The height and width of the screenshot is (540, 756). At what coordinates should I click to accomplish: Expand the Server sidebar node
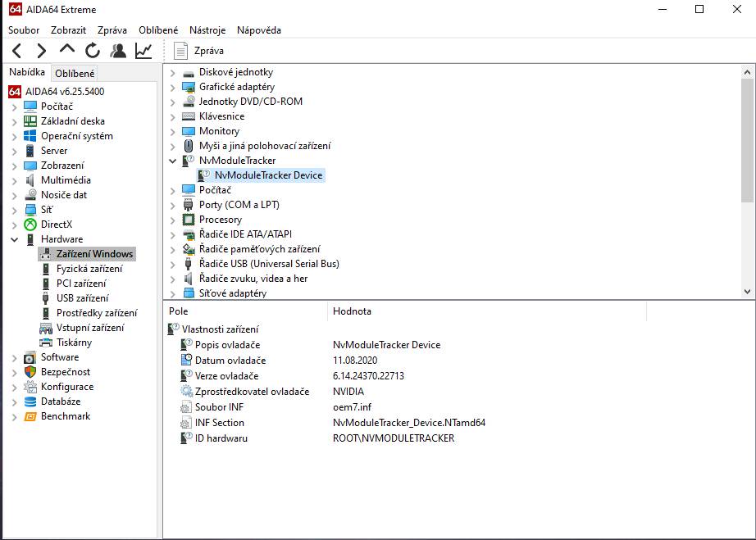(x=14, y=151)
